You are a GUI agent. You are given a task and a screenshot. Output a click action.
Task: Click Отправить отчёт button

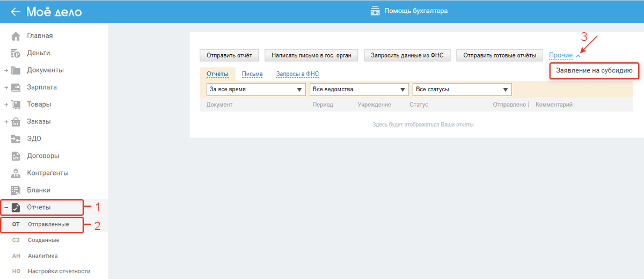pos(230,55)
